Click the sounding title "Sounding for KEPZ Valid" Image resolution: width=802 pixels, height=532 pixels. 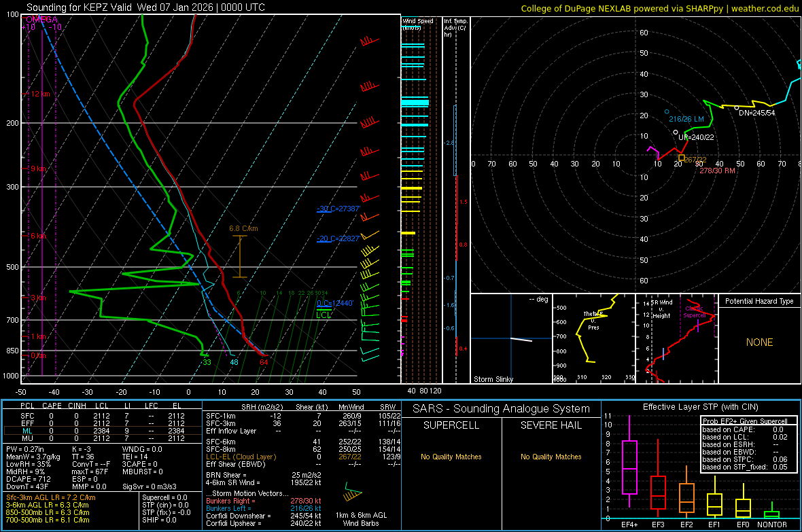point(80,7)
